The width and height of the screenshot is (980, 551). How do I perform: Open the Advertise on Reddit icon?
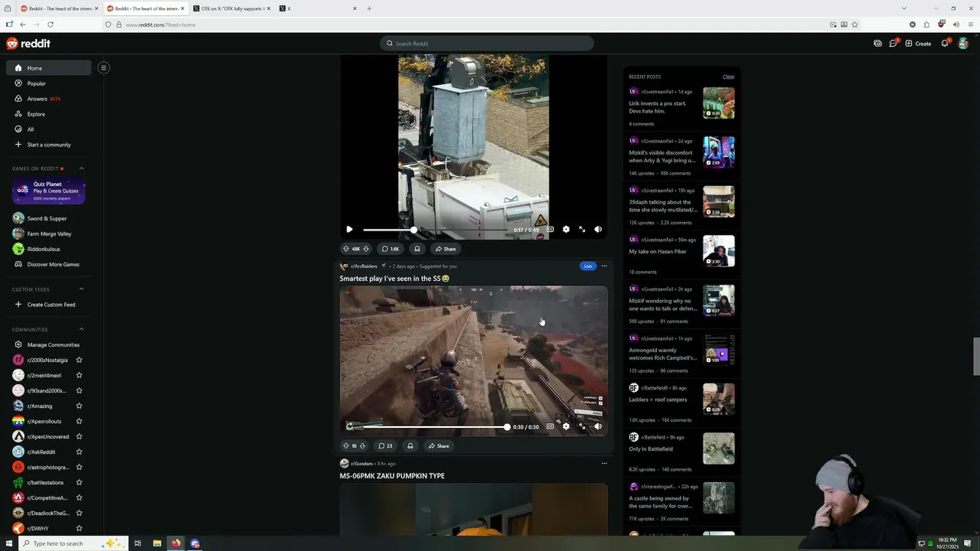877,44
